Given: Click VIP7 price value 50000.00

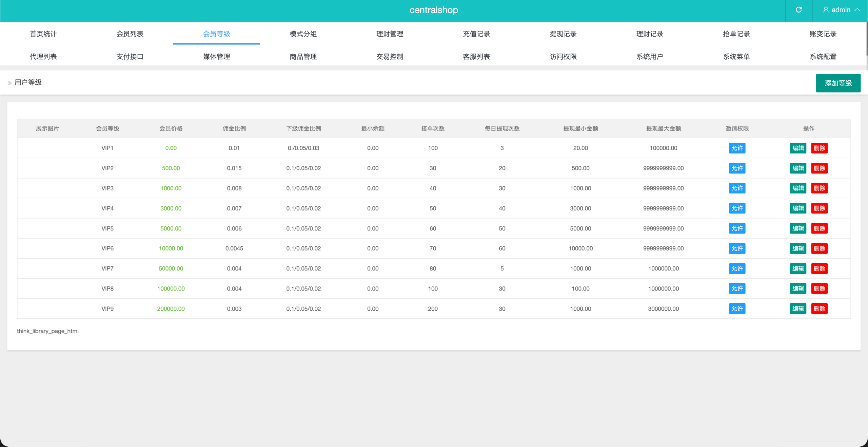Looking at the screenshot, I should click(171, 268).
